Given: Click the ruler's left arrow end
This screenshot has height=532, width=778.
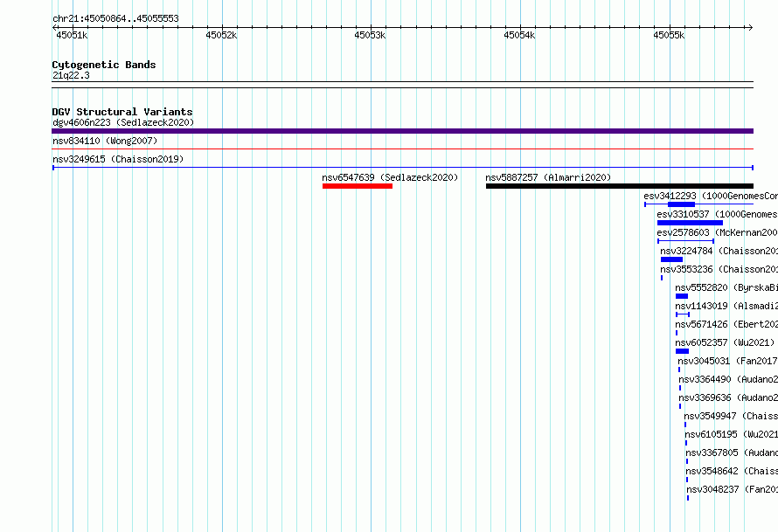Looking at the screenshot, I should click(x=54, y=27).
